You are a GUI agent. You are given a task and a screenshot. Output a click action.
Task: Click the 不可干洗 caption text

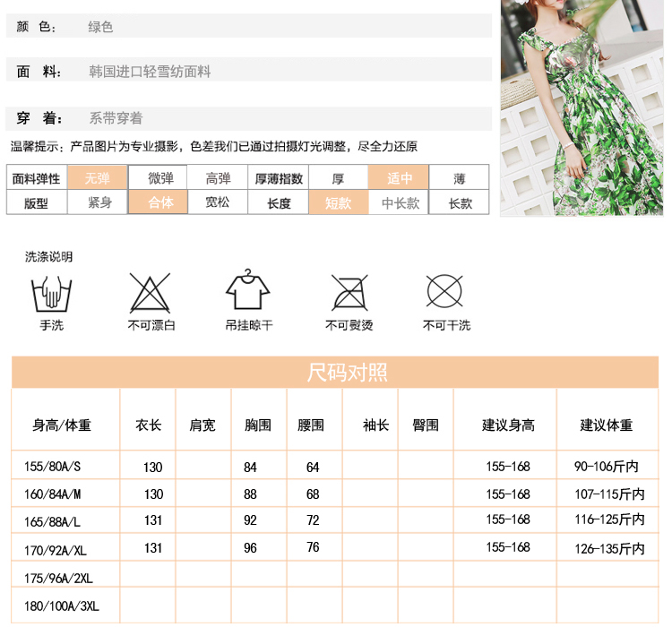tap(446, 325)
